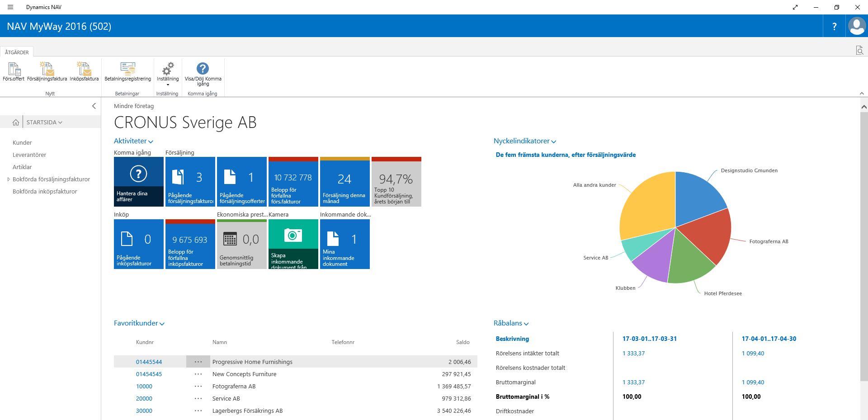
Task: Open Genomsnittlig betalningstid tile
Action: point(242,244)
